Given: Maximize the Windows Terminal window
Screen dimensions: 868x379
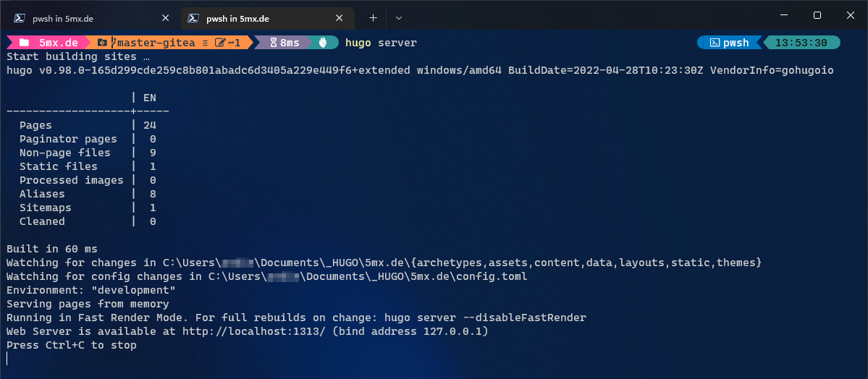Looking at the screenshot, I should (x=817, y=15).
